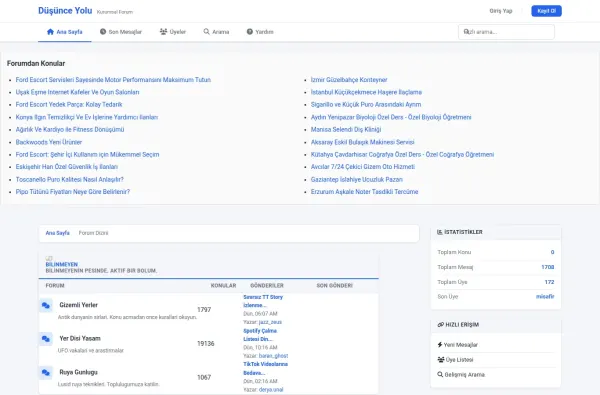This screenshot has height=395, width=600.
Task: Open last post TikTok Videolarına Bedava
Action: tap(266, 368)
